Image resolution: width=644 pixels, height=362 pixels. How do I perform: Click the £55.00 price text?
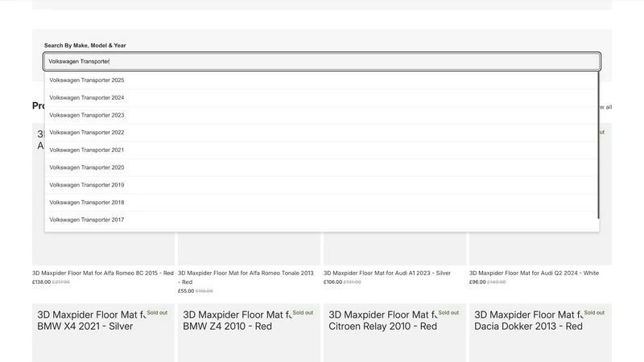coord(186,291)
